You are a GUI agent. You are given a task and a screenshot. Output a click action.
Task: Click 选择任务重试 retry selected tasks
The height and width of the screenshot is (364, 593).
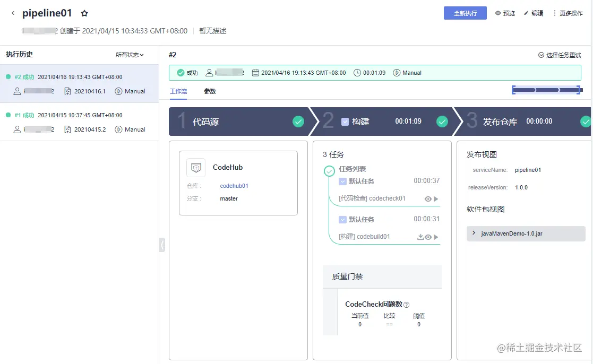[x=560, y=55]
